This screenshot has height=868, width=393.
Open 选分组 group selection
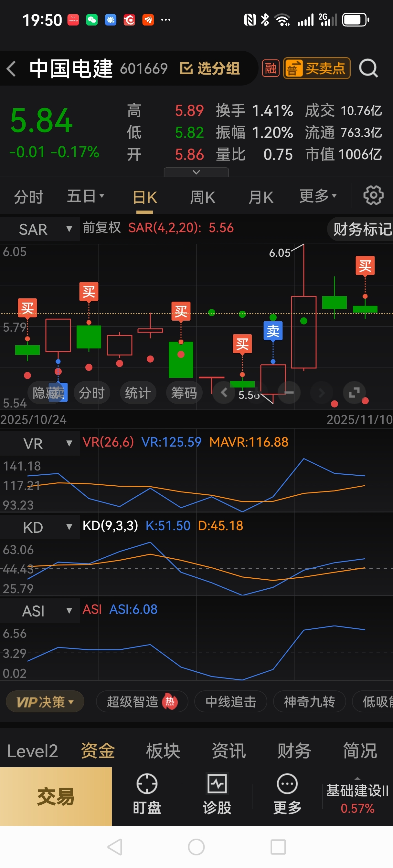[210, 68]
